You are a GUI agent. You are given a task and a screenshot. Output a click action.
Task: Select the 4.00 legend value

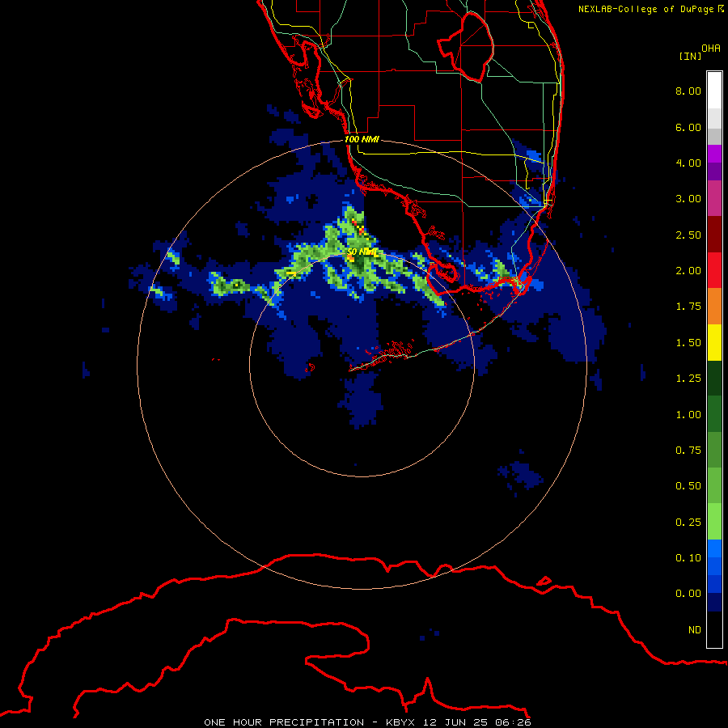pyautogui.click(x=688, y=163)
